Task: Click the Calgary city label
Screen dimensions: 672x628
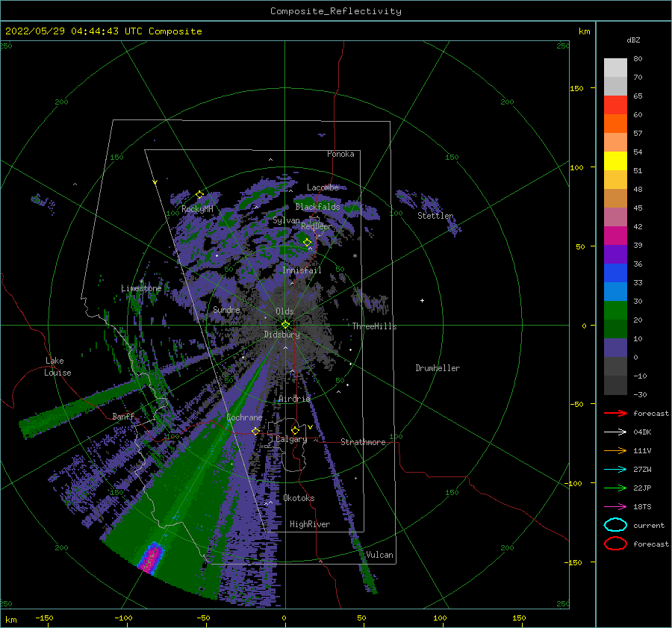Action: click(291, 439)
